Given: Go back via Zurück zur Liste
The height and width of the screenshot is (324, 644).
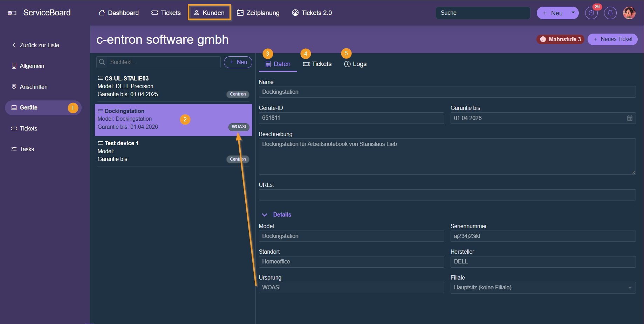Looking at the screenshot, I should tap(36, 45).
